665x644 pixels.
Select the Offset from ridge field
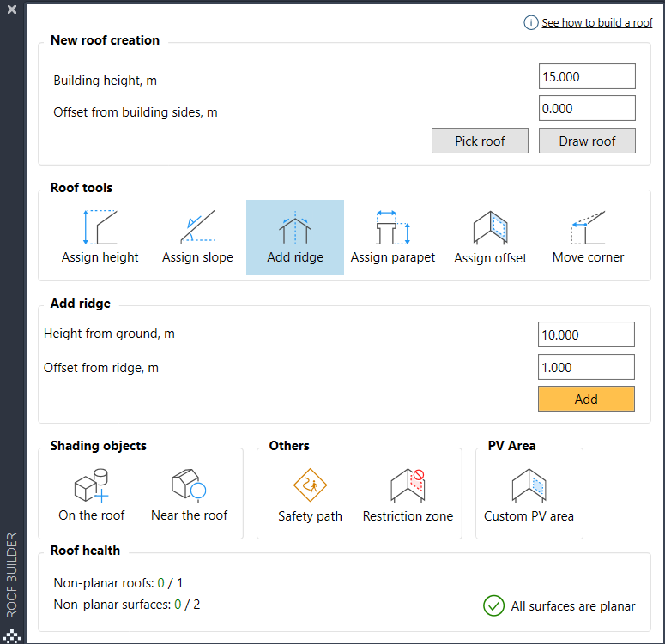[x=587, y=367]
